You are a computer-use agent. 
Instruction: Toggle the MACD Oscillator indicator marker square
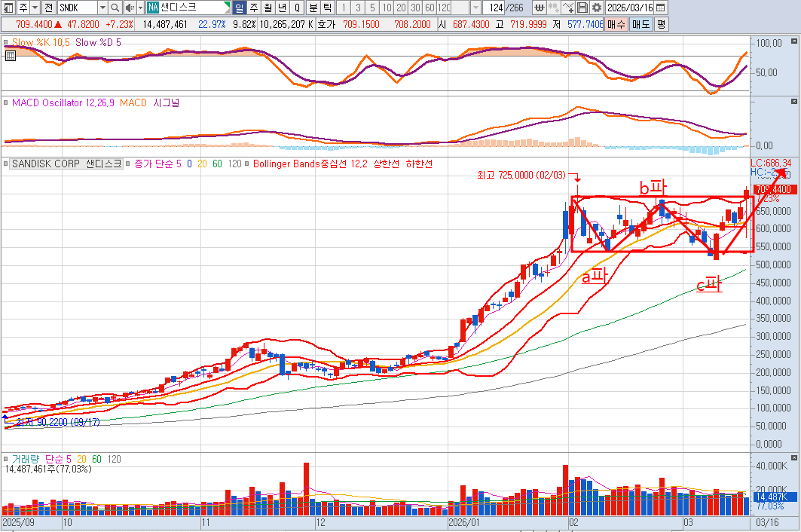7,102
